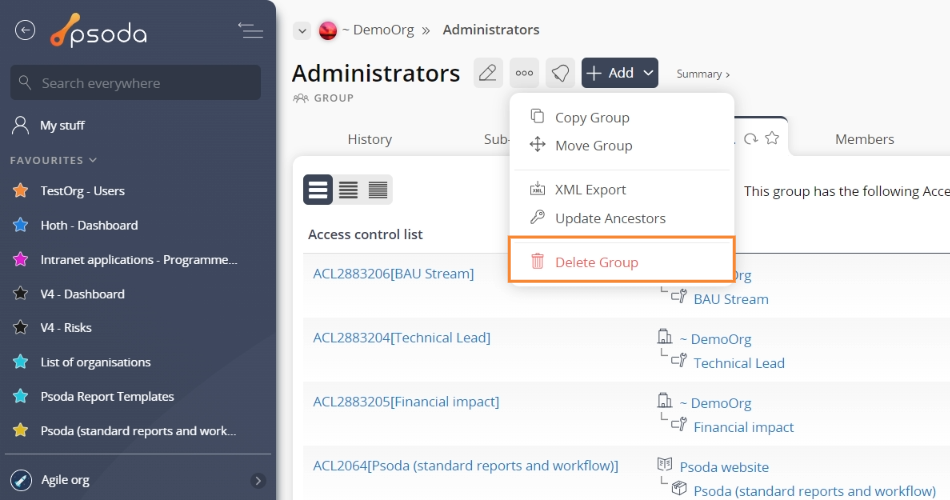Collapse the Favourites section
The image size is (950, 500).
53,160
